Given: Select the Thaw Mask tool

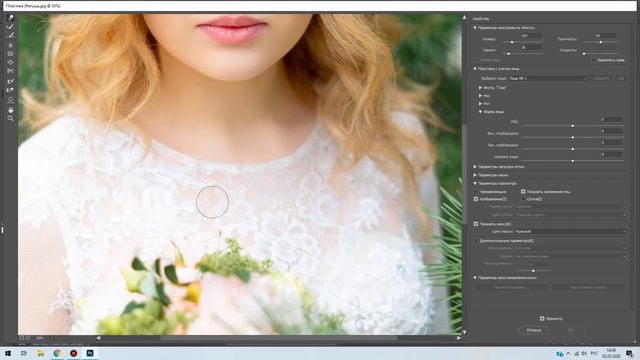Looking at the screenshot, I should click(11, 90).
